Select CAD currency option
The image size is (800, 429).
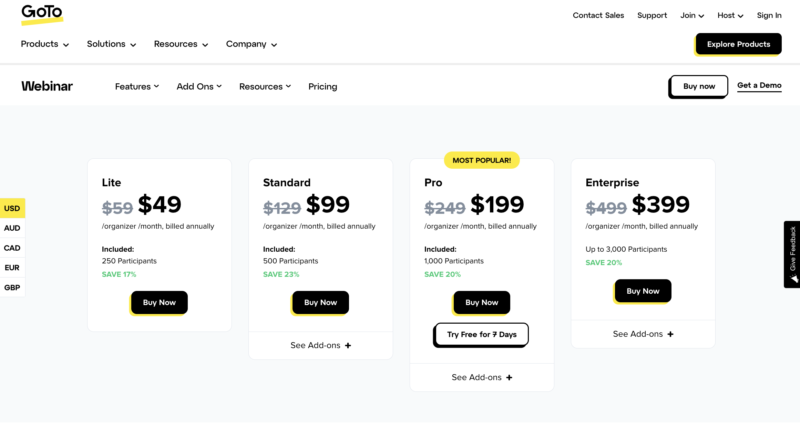pyautogui.click(x=12, y=248)
